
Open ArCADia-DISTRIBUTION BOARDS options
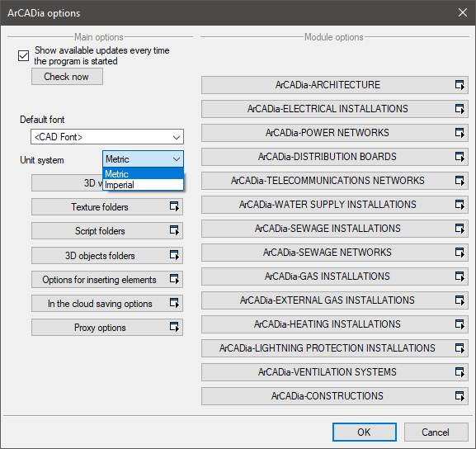point(335,157)
